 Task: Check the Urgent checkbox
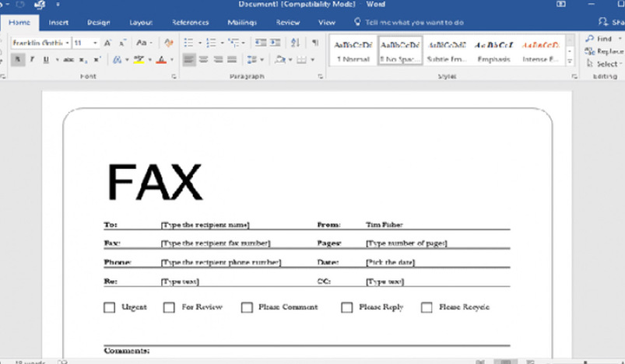click(x=109, y=307)
